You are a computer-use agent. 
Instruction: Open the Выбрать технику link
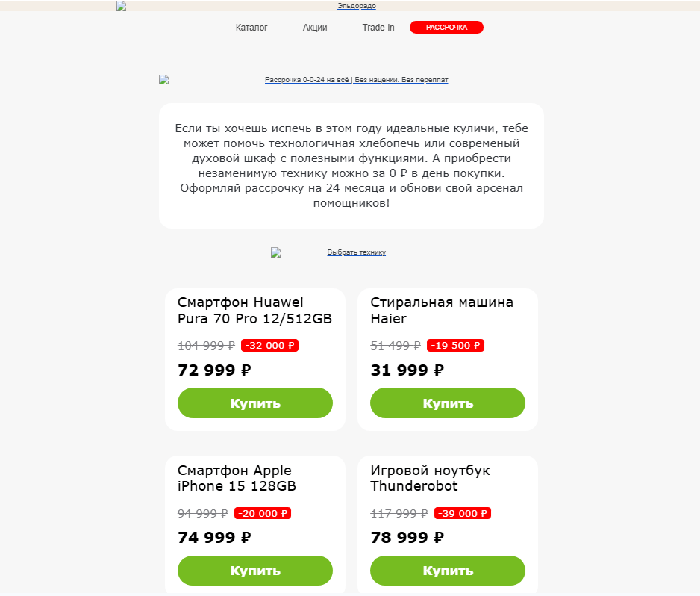pyautogui.click(x=356, y=252)
